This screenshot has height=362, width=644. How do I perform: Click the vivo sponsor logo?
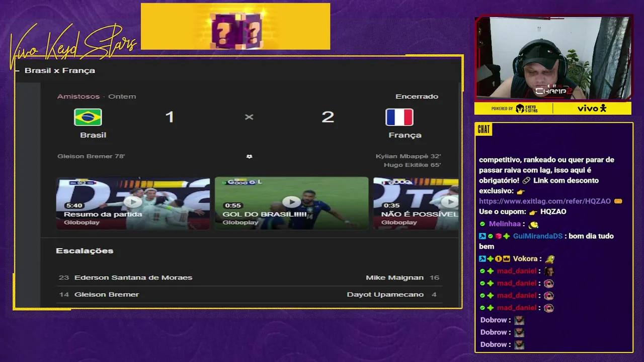[592, 109]
